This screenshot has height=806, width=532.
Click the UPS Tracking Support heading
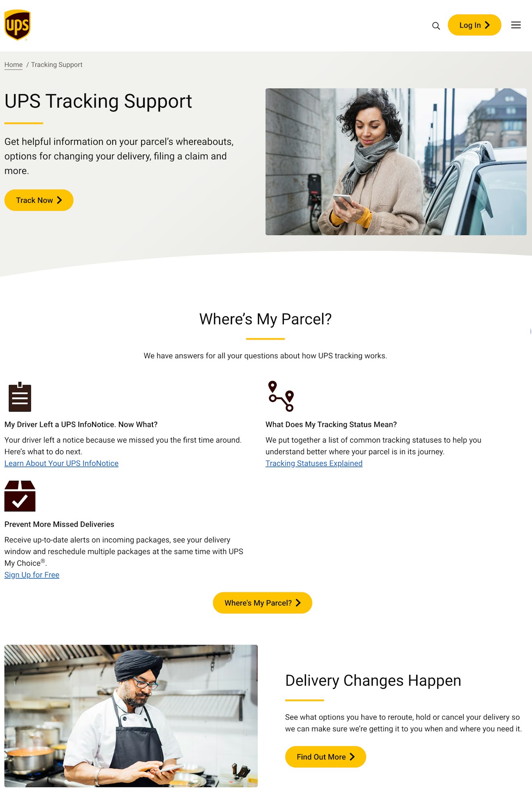pyautogui.click(x=98, y=101)
